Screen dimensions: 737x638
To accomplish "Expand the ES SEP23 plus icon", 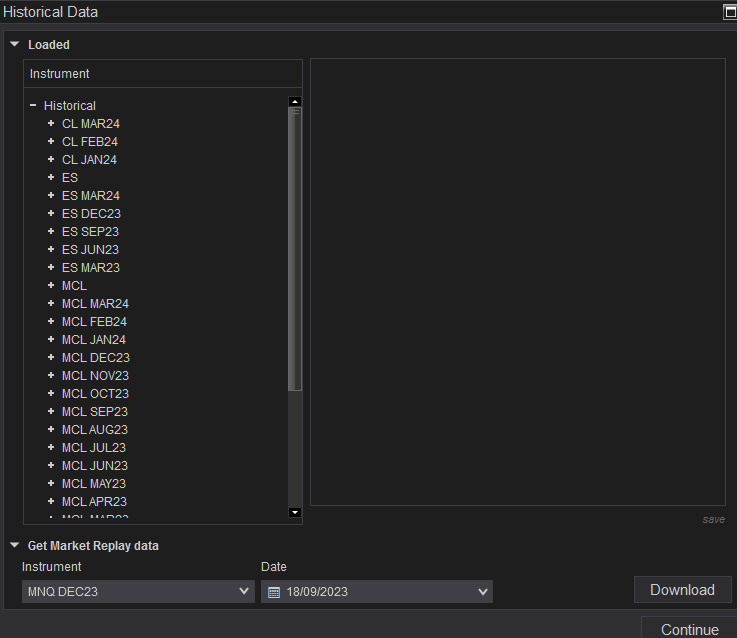I will coord(51,231).
